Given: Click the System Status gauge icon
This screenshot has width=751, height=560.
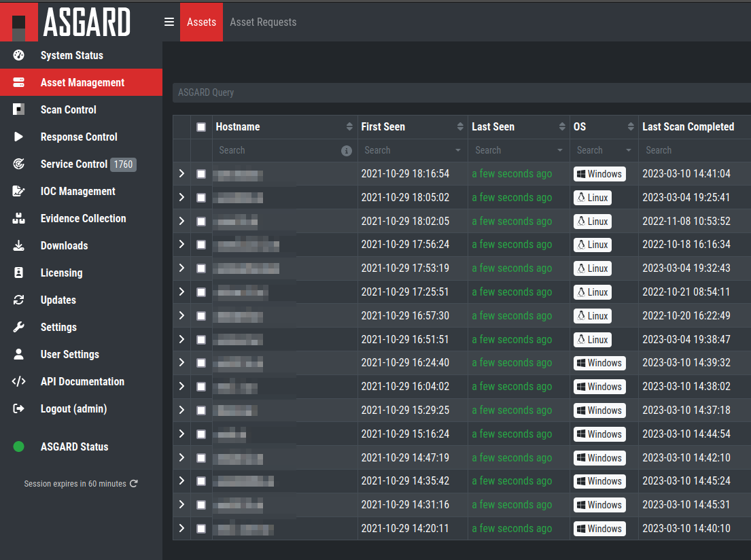Looking at the screenshot, I should point(18,55).
